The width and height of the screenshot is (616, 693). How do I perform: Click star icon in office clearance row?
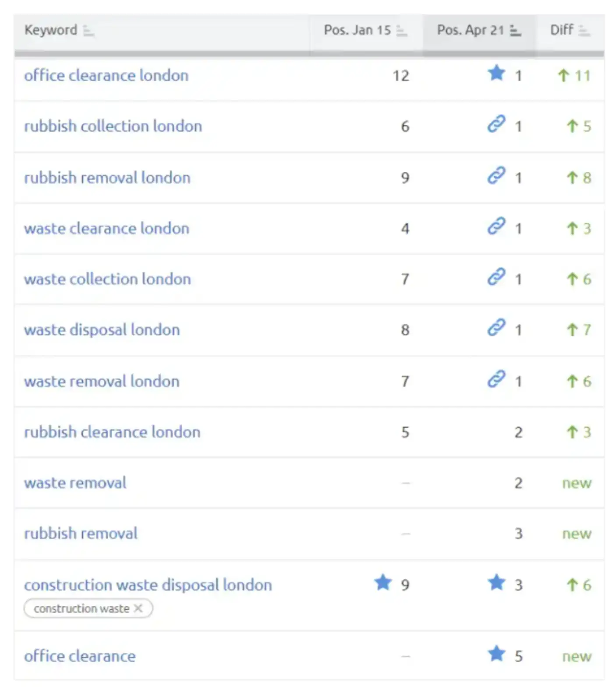496,654
